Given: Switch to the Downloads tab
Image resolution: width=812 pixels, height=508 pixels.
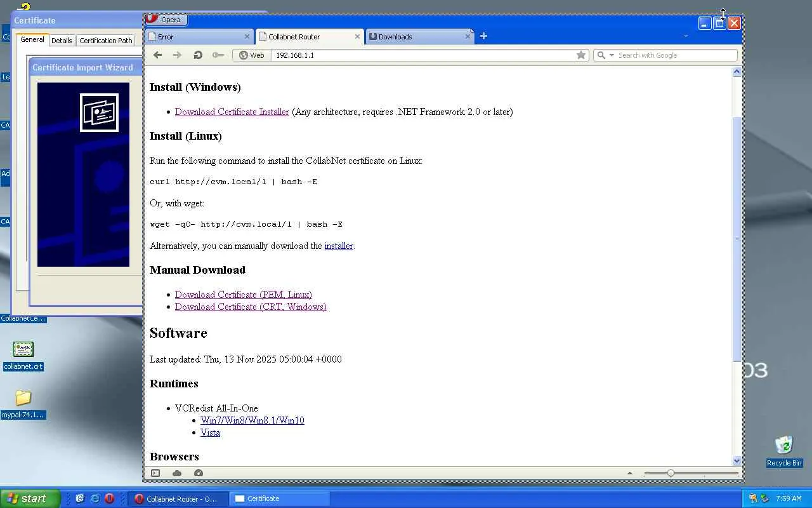Looking at the screenshot, I should 419,37.
